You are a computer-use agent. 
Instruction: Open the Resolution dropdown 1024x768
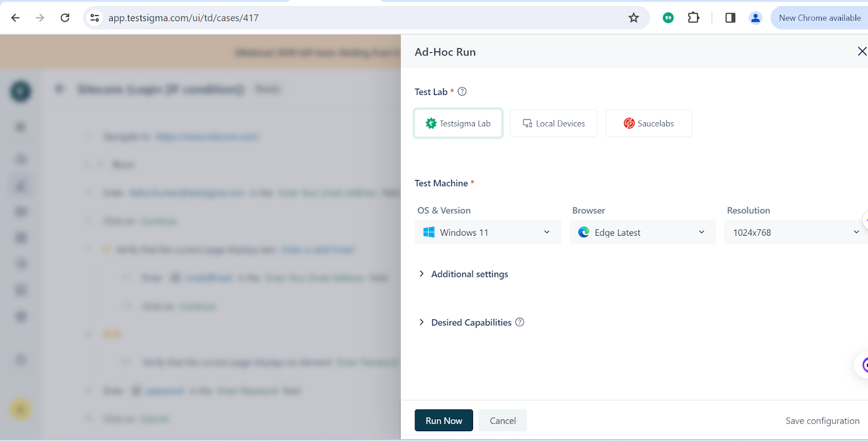(x=796, y=232)
